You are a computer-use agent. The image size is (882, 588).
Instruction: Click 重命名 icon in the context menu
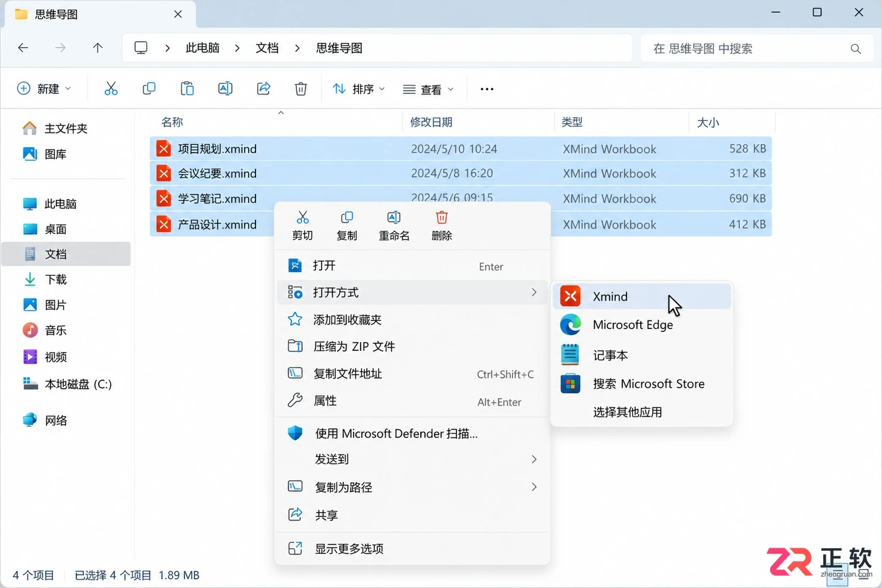point(394,225)
